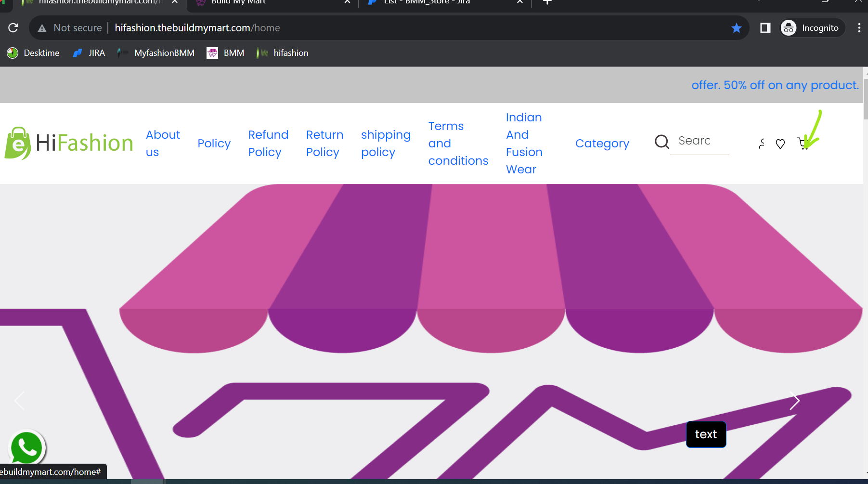868x484 pixels.
Task: Open the MyfashionBMM bookmark
Action: click(156, 53)
